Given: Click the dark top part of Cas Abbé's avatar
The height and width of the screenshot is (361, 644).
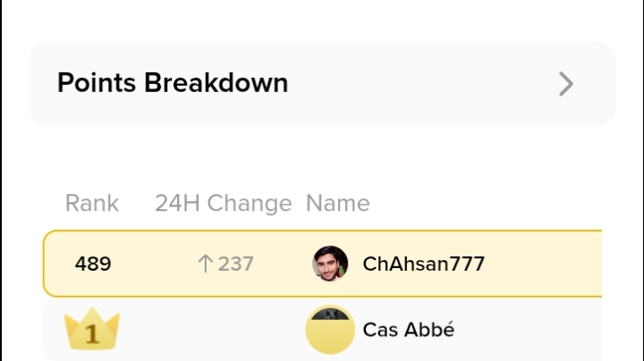Looking at the screenshot, I should (330, 315).
